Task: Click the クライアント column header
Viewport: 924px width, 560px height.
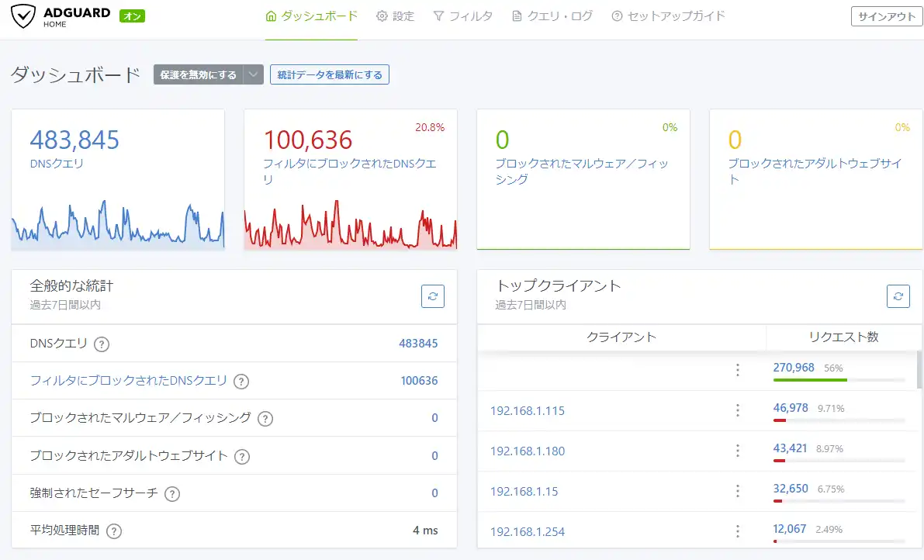Action: 621,337
